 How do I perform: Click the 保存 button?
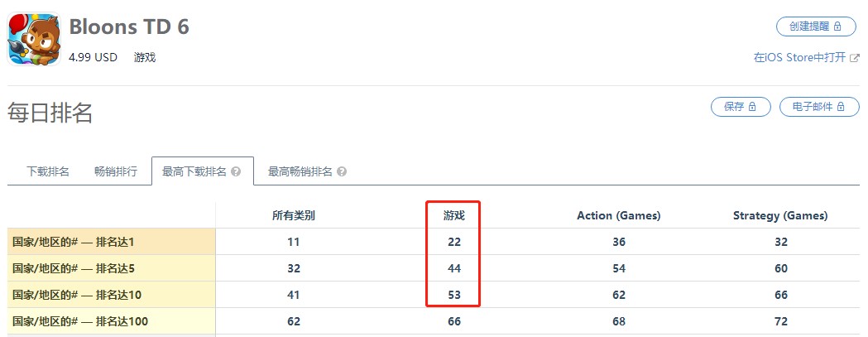[741, 107]
